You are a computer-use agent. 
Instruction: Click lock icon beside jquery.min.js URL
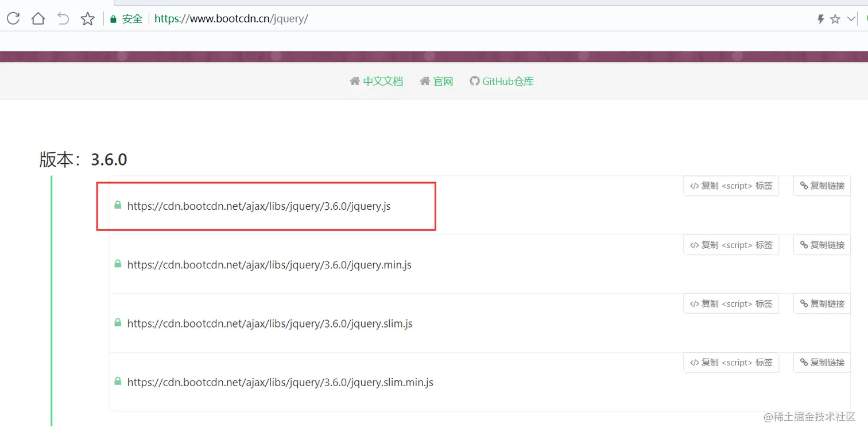[x=118, y=264]
